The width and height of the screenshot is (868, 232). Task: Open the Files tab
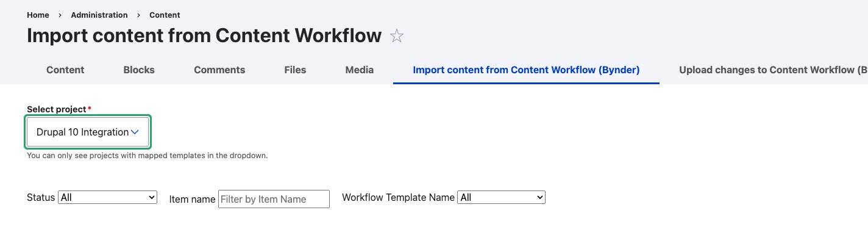coord(295,70)
